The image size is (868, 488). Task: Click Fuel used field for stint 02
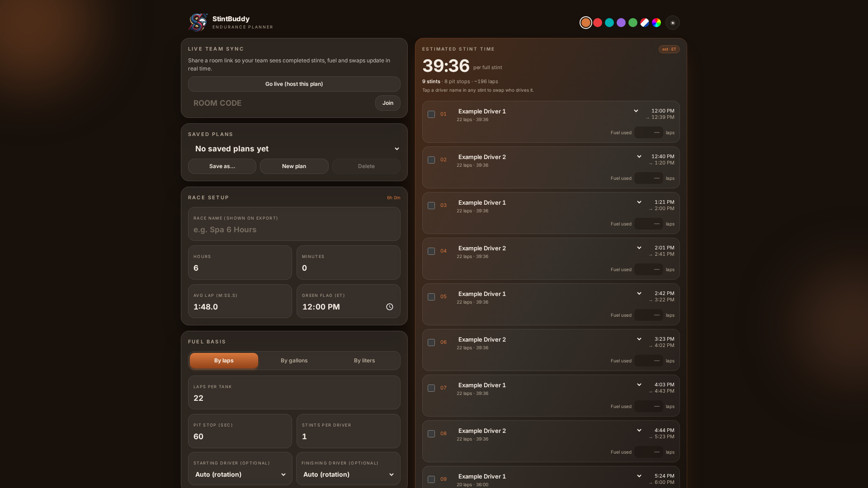coord(649,178)
